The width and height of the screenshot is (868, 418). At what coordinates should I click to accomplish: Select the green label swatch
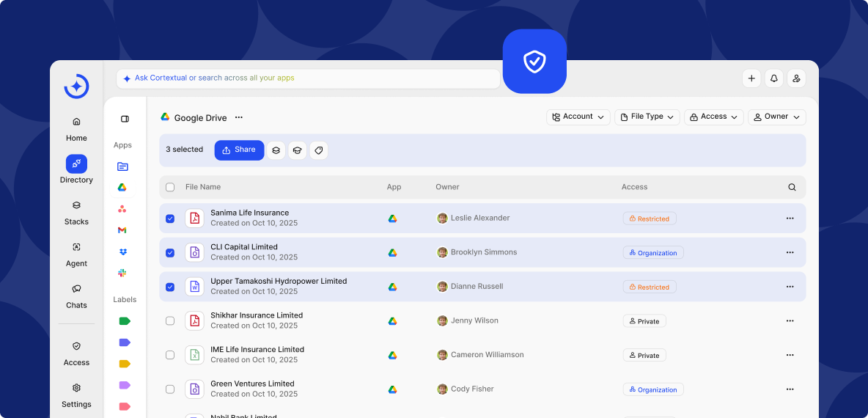point(124,321)
